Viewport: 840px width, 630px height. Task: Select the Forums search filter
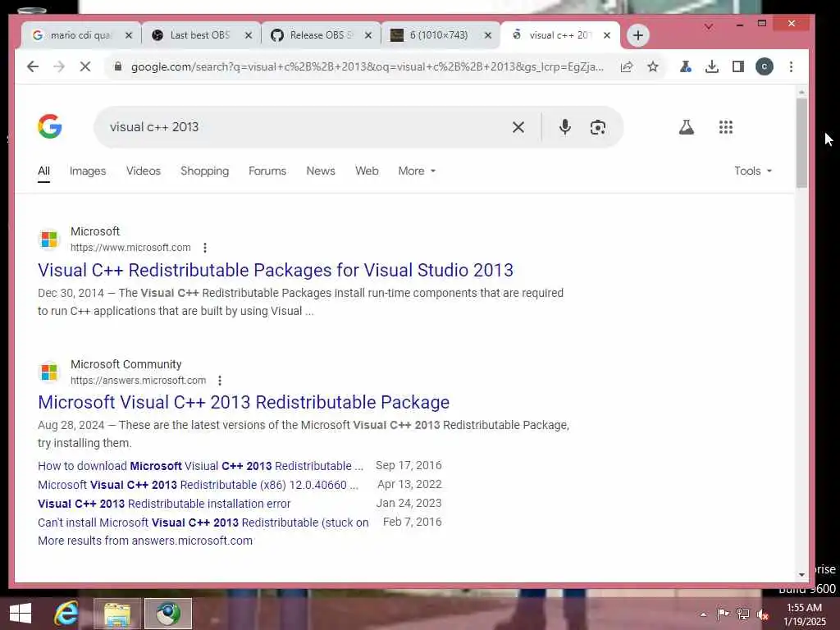(267, 171)
